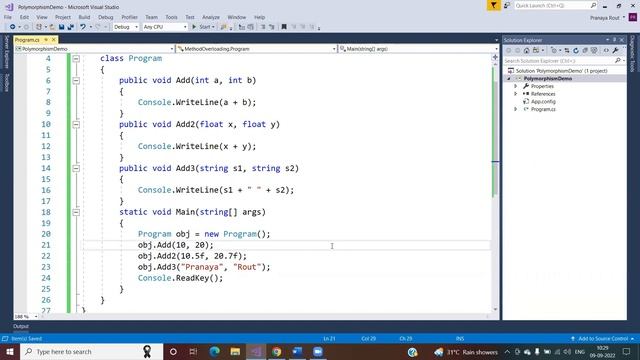This screenshot has width=640, height=360.
Task: Click the Start debugging button
Action: [203, 27]
